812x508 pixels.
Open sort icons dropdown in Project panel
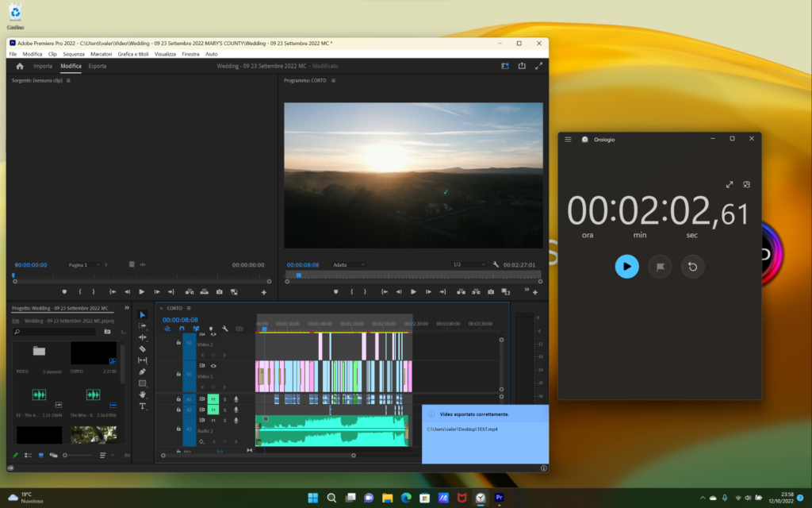point(105,455)
